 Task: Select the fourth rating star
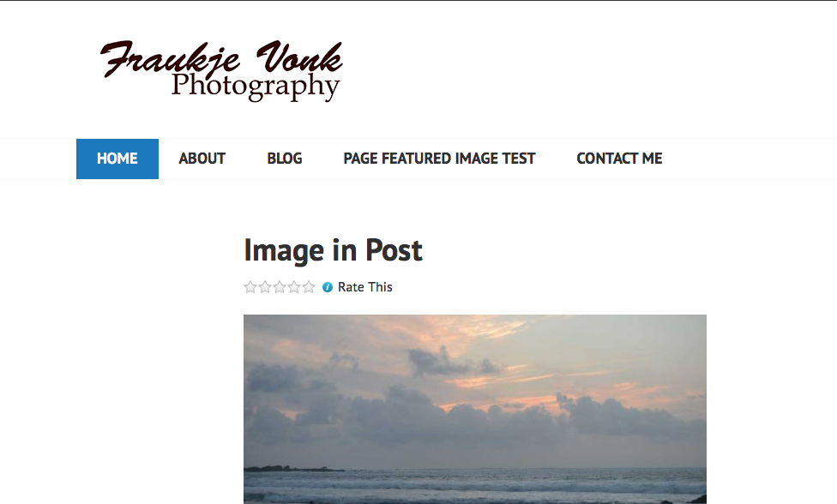[x=294, y=287]
